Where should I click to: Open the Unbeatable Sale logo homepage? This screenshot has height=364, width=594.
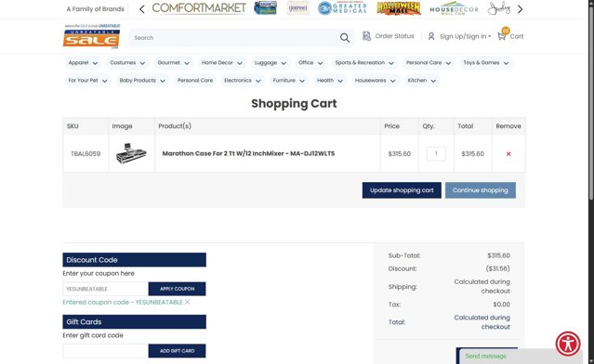[91, 36]
